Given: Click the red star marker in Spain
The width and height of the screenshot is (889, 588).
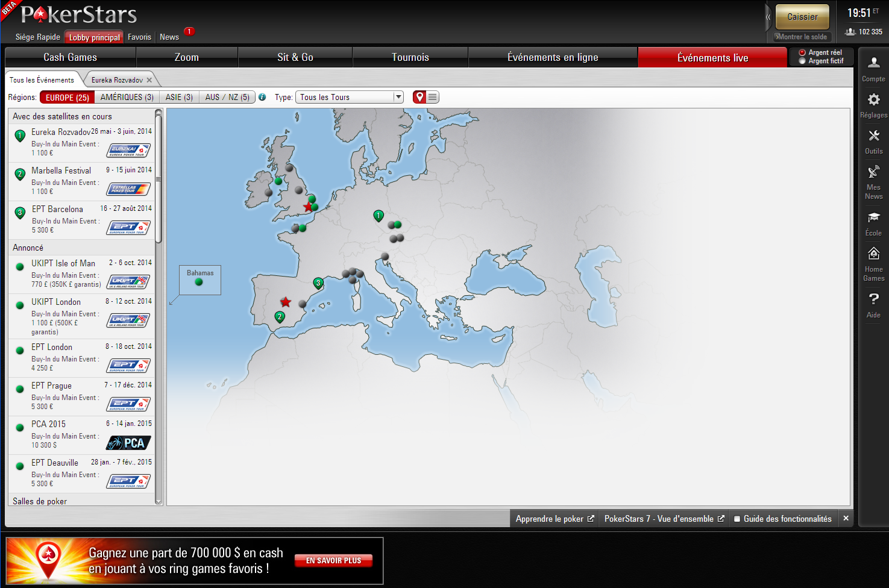Looking at the screenshot, I should pyautogui.click(x=286, y=302).
